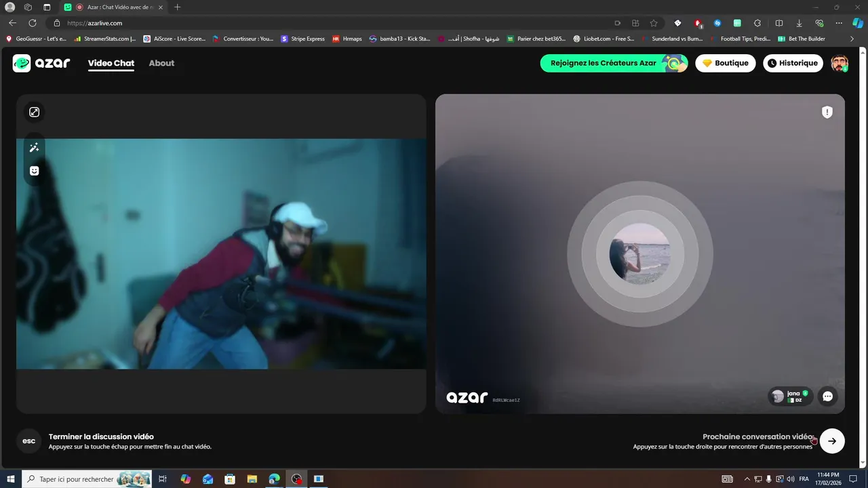Open browser split screen icon
Image resolution: width=868 pixels, height=488 pixels.
pyautogui.click(x=779, y=23)
